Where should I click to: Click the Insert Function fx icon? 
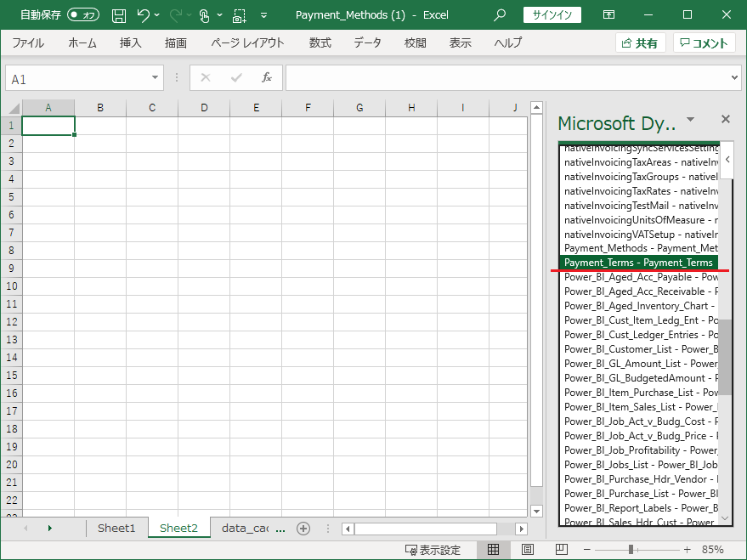tap(267, 77)
